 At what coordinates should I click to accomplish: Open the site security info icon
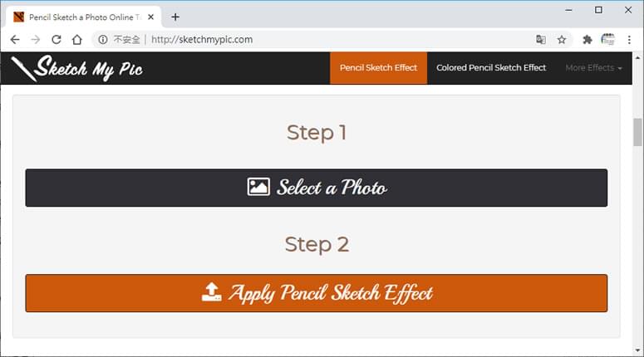103,39
